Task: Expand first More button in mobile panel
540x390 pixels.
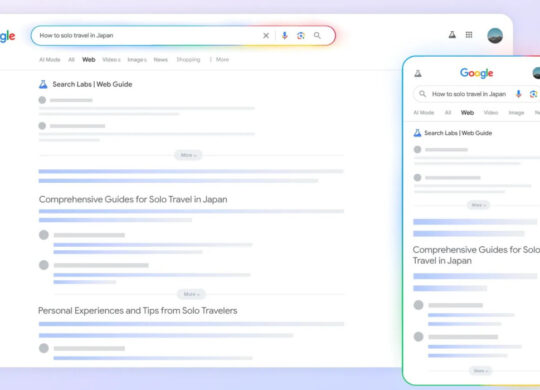Action: click(478, 205)
